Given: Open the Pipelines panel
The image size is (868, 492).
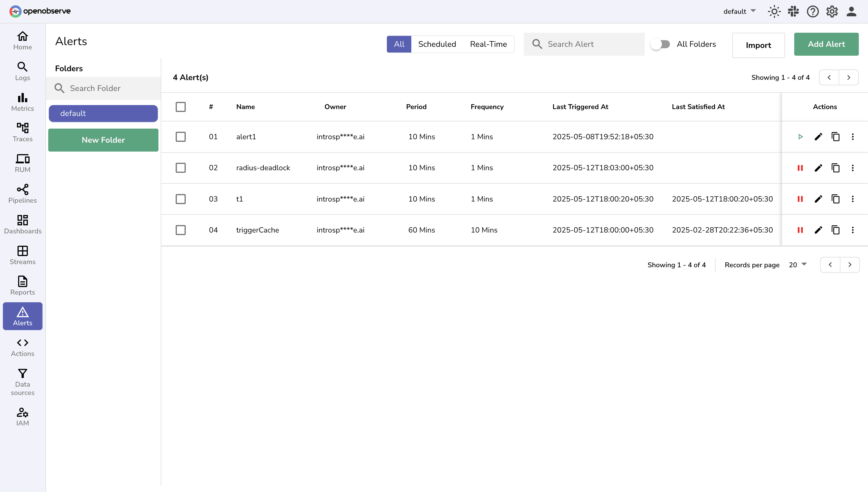Looking at the screenshot, I should coord(22,194).
